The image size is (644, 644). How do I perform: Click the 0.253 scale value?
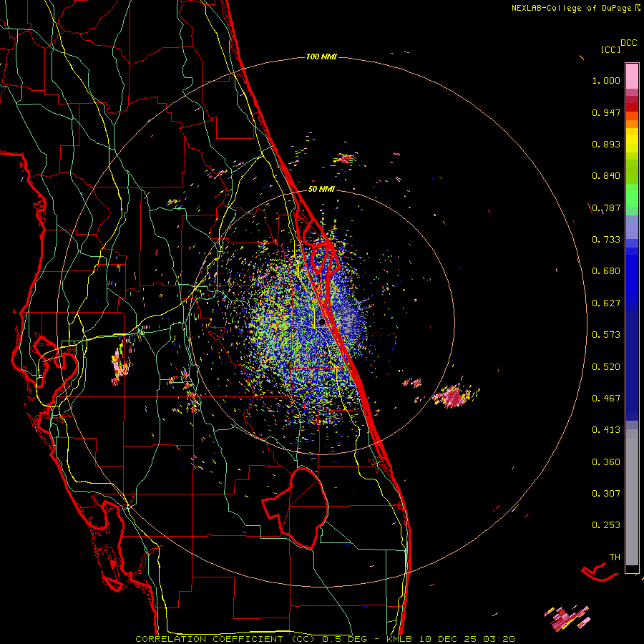606,525
